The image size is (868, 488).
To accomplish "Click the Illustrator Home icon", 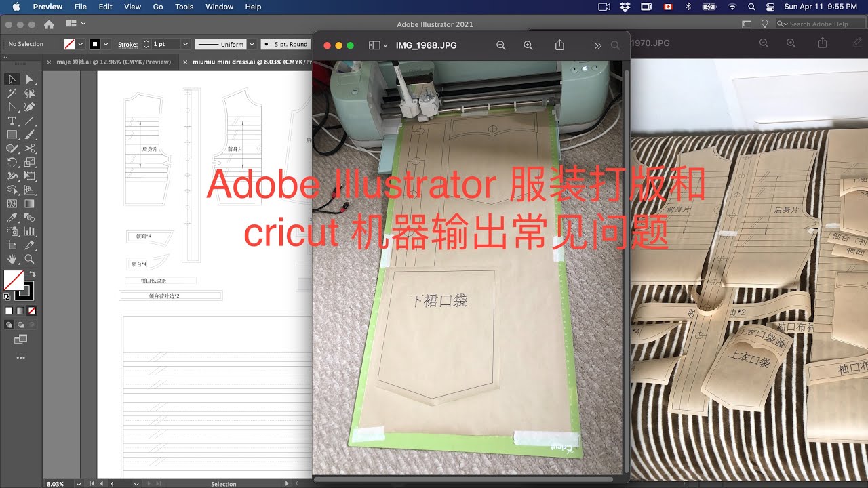I will (x=49, y=24).
